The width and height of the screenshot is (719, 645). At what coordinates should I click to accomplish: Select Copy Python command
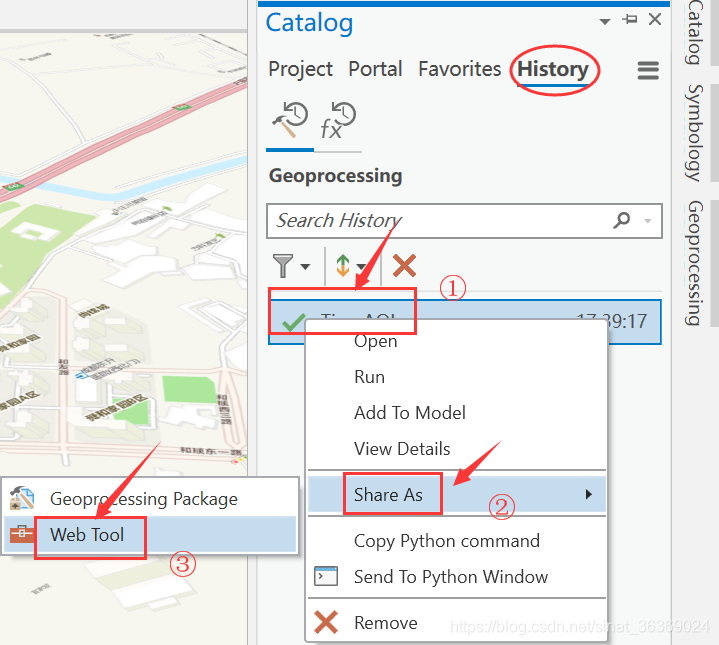point(446,541)
